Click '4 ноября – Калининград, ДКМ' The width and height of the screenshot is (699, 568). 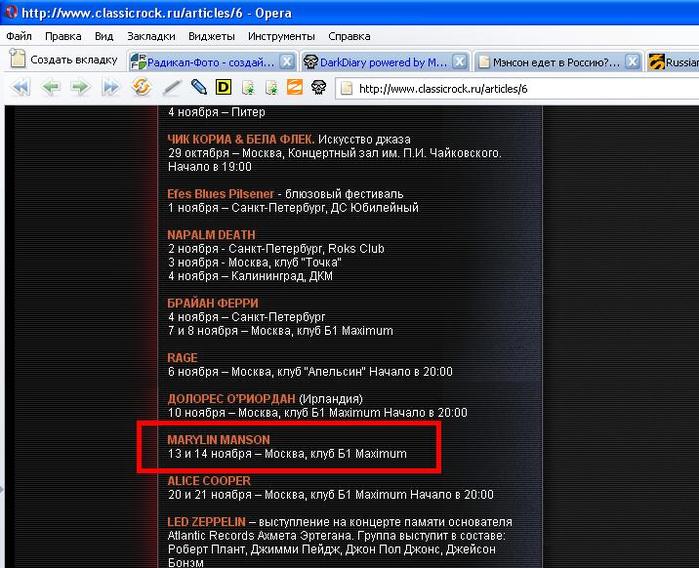(x=250, y=276)
